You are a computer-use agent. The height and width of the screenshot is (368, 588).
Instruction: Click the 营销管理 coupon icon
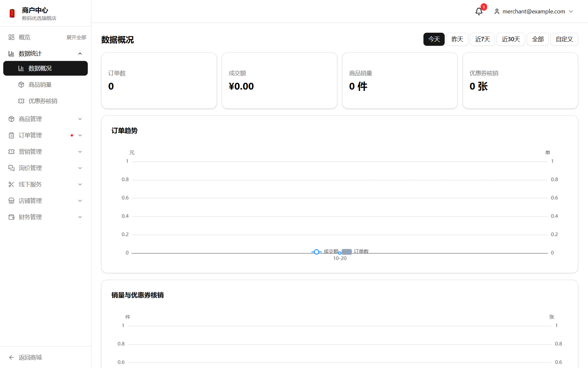tap(11, 152)
